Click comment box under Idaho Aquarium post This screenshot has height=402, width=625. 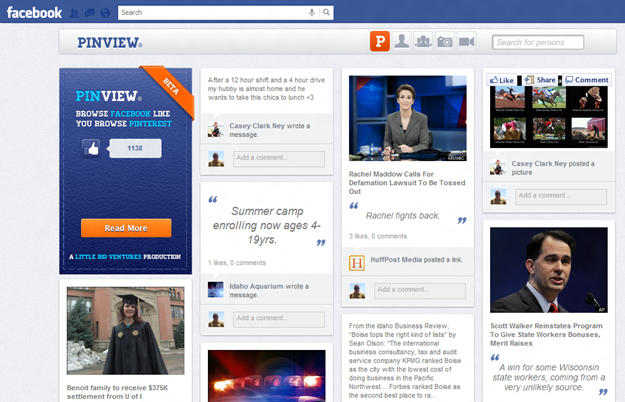[278, 319]
